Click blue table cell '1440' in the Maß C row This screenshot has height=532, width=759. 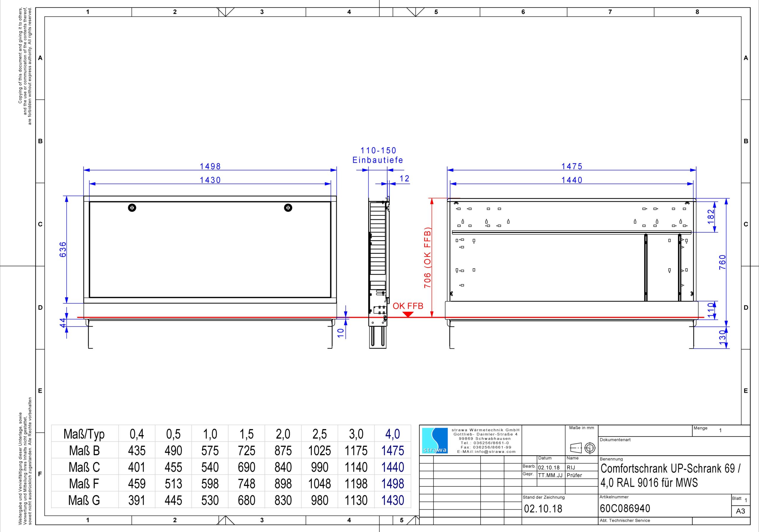[x=393, y=467]
